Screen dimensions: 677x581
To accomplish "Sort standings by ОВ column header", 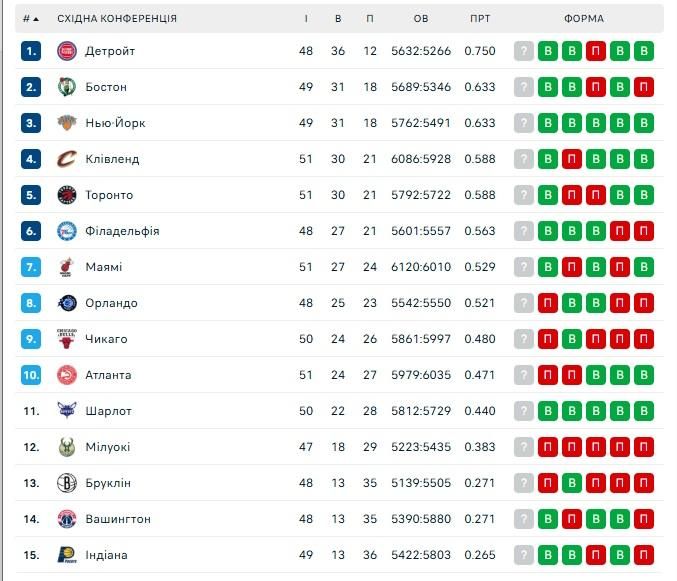I will point(421,19).
